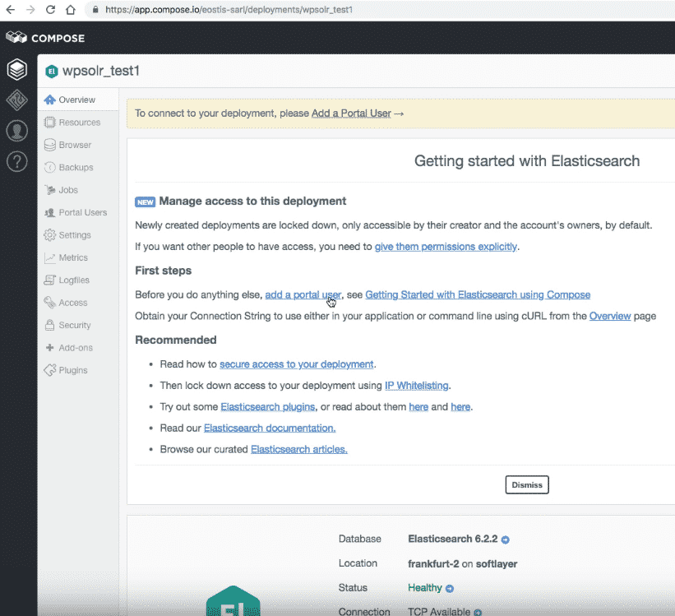Click the Resources chip icon
675x616 pixels.
(50, 123)
